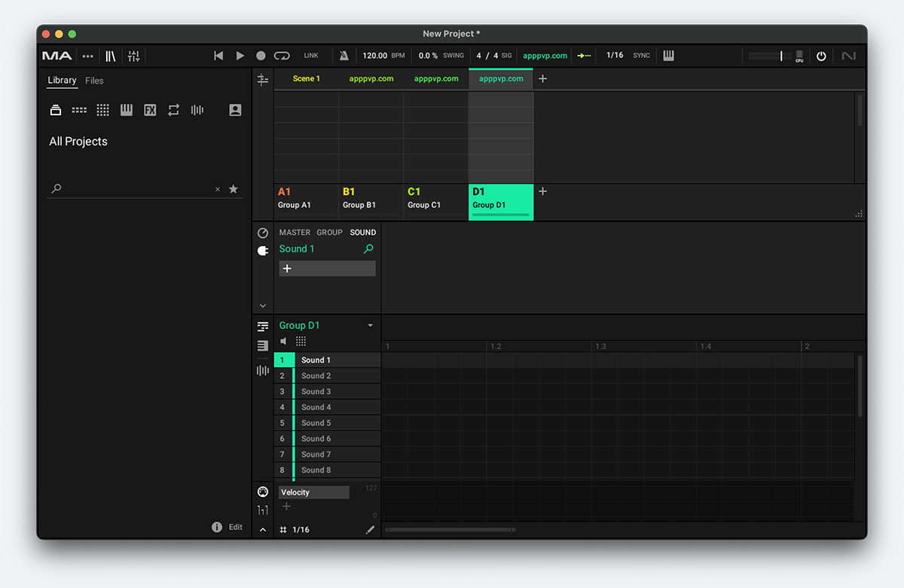904x588 pixels.
Task: Select the Effects (FX) filter in Library
Action: pos(150,110)
